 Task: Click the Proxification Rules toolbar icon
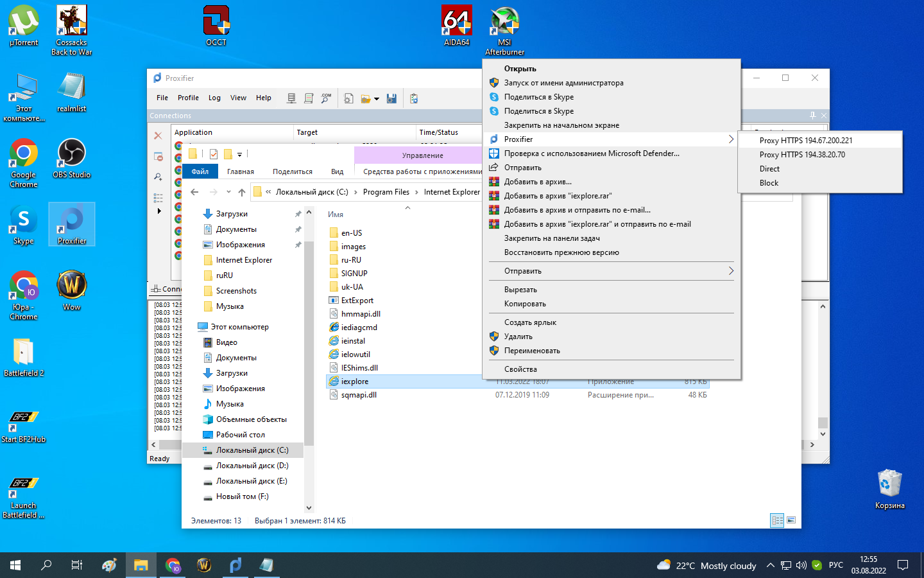309,98
